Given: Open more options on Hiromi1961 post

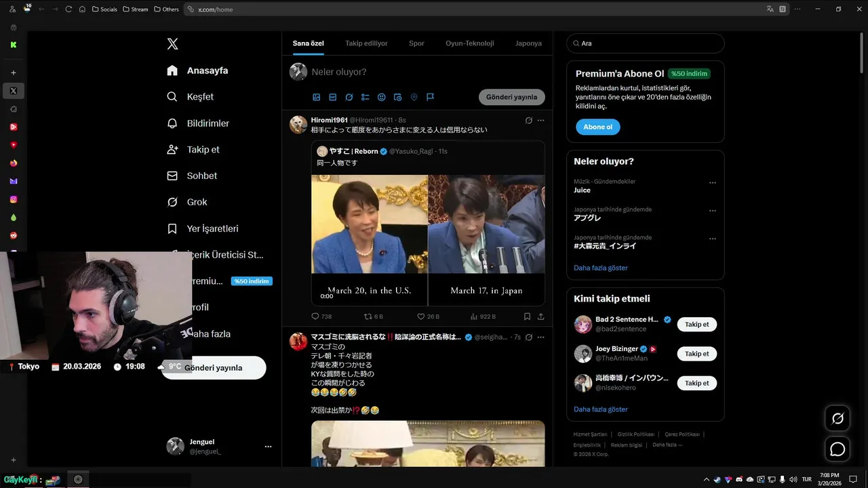Looking at the screenshot, I should click(x=540, y=120).
